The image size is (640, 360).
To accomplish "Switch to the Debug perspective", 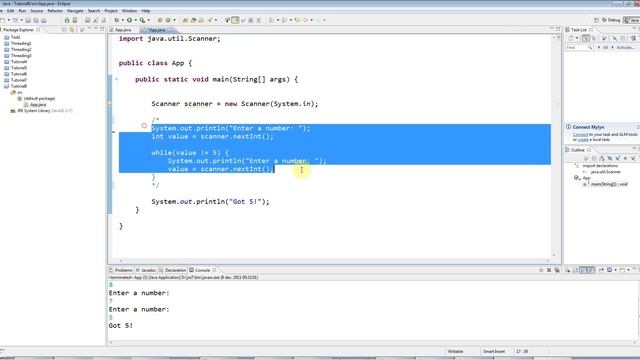I will tap(611, 20).
